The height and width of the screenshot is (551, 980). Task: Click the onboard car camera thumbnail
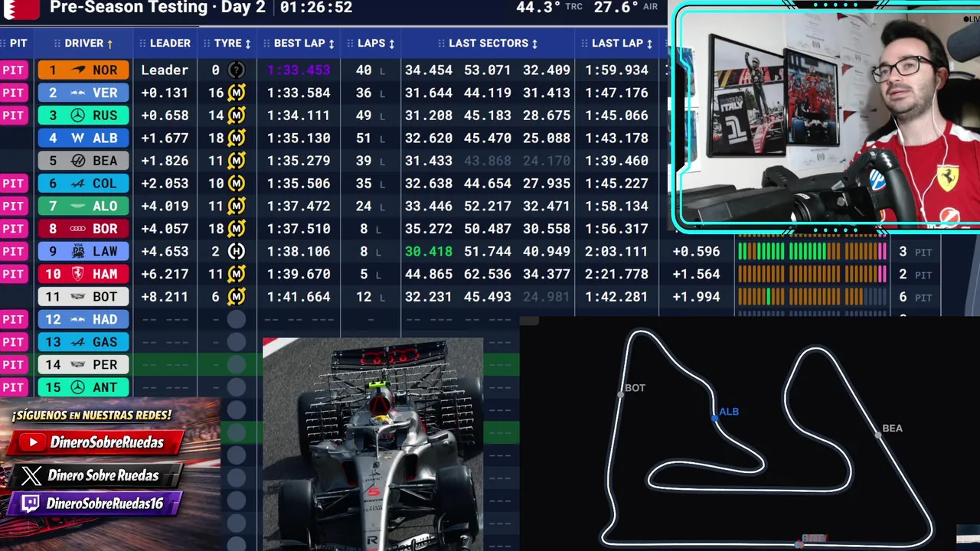pos(373,445)
